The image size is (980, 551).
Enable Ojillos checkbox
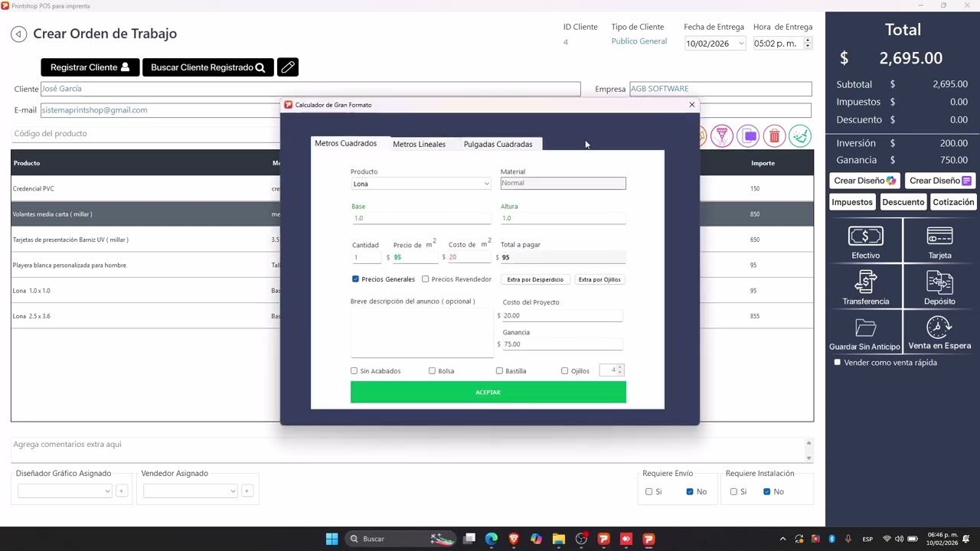point(565,371)
